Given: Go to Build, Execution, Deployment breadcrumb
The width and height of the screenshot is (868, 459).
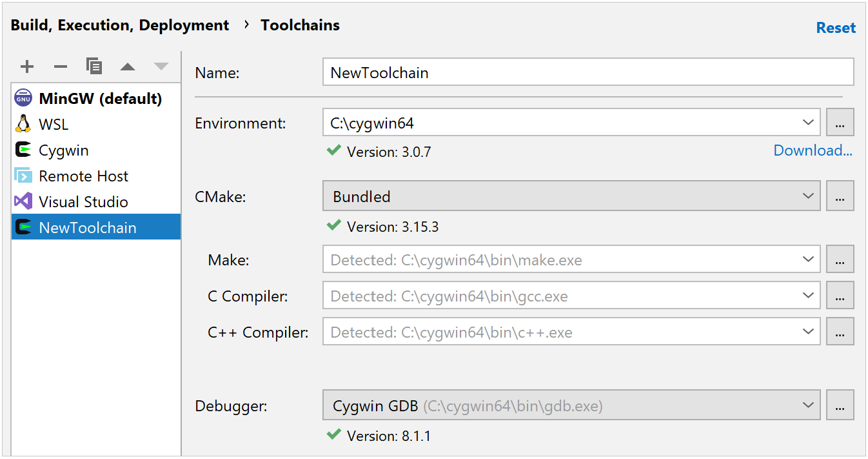Looking at the screenshot, I should tap(120, 26).
